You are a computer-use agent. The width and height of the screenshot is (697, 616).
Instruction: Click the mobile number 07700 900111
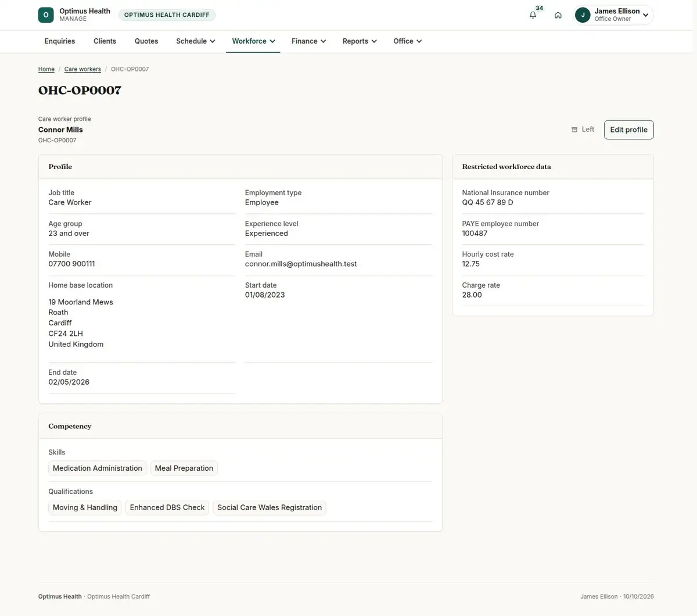coord(71,264)
